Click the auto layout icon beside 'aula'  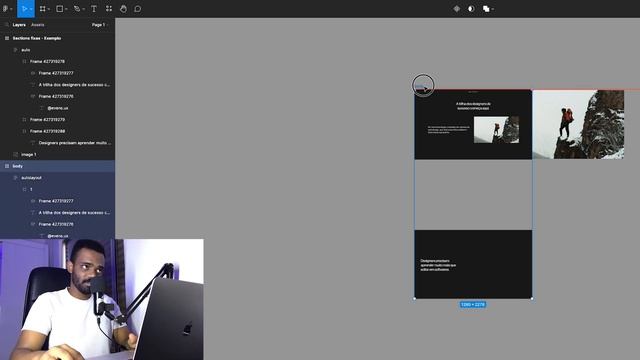16,50
